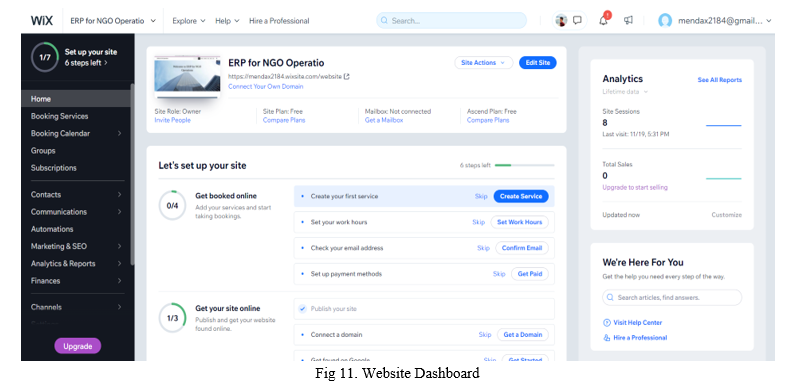The height and width of the screenshot is (392, 800).
Task: Click the Get a Domain button
Action: tap(522, 334)
